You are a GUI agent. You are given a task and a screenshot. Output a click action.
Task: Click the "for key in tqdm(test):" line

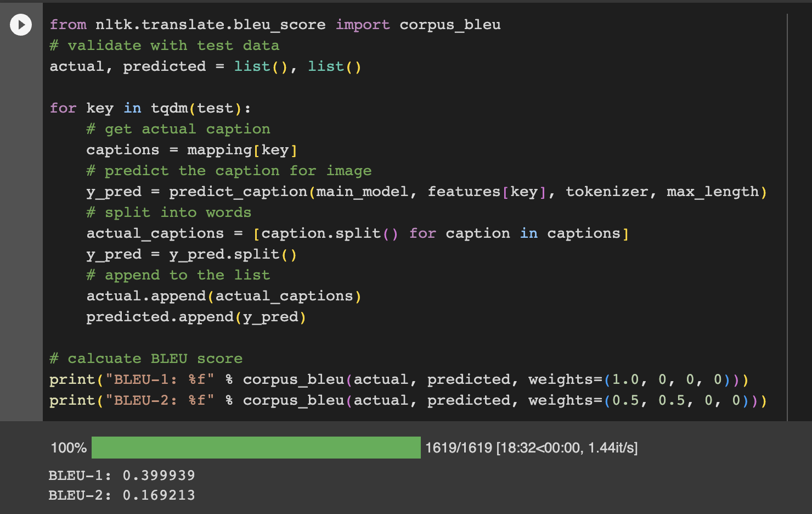150,108
